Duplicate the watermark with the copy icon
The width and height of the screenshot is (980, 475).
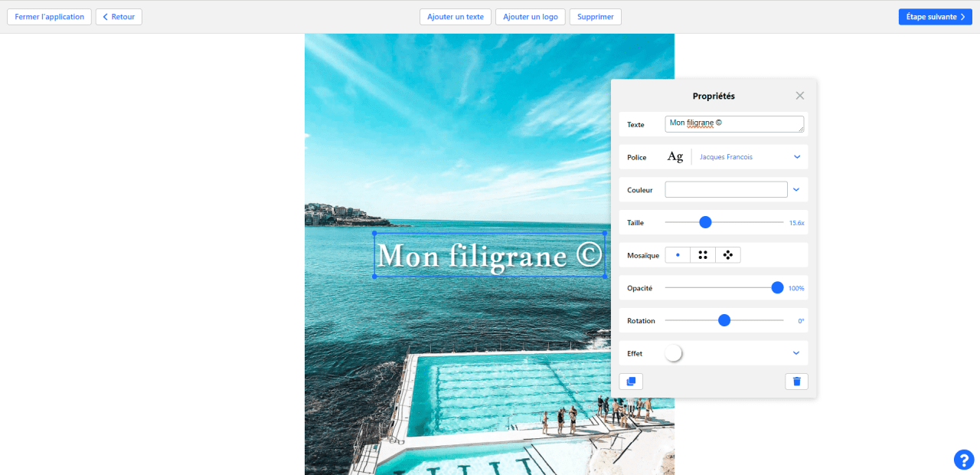coord(631,382)
